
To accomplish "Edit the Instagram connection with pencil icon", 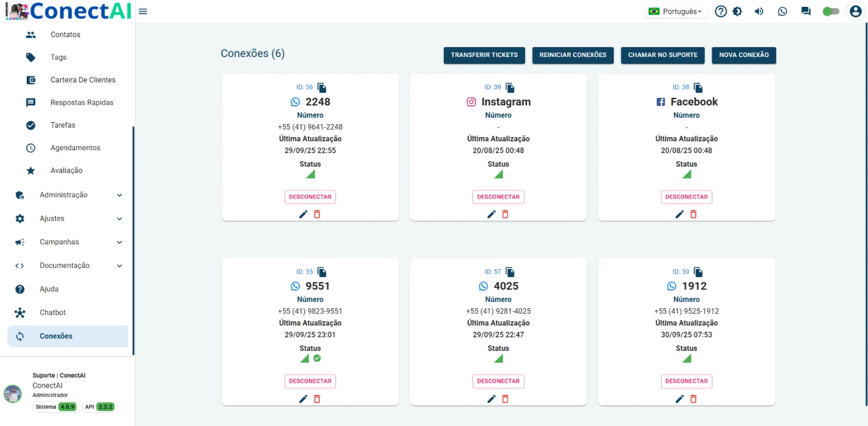I will [x=491, y=214].
